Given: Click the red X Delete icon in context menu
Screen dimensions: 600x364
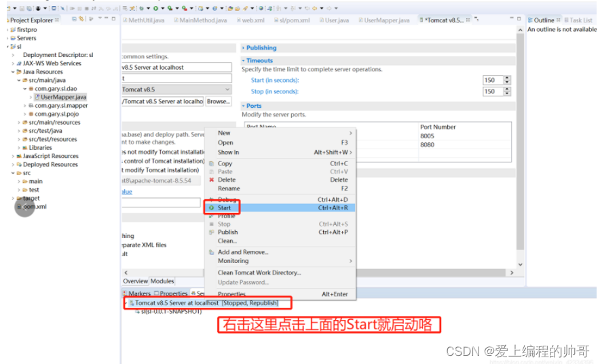Looking at the screenshot, I should coord(211,180).
